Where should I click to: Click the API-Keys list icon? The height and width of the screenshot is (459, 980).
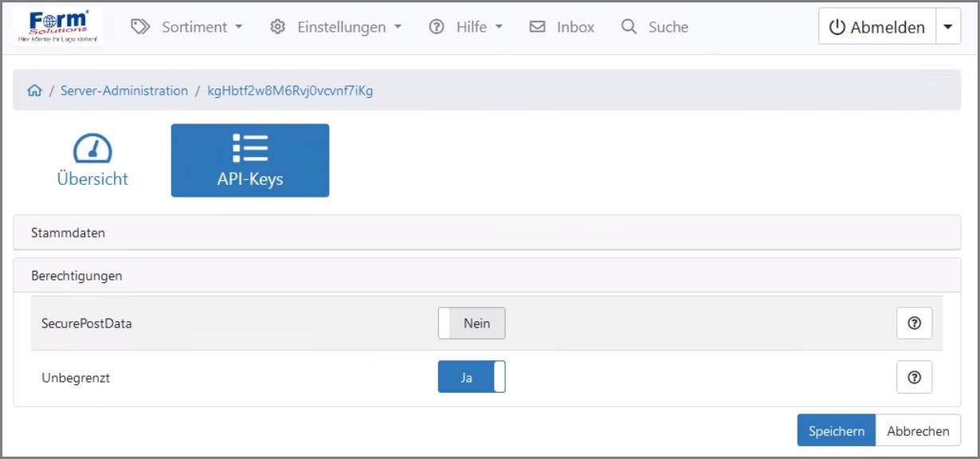click(x=250, y=148)
